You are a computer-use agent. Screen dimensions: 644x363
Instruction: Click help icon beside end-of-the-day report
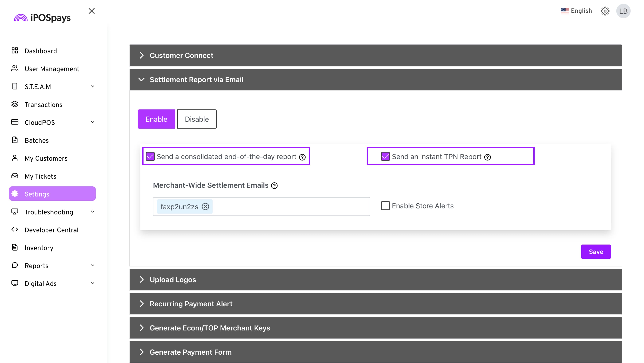click(302, 157)
